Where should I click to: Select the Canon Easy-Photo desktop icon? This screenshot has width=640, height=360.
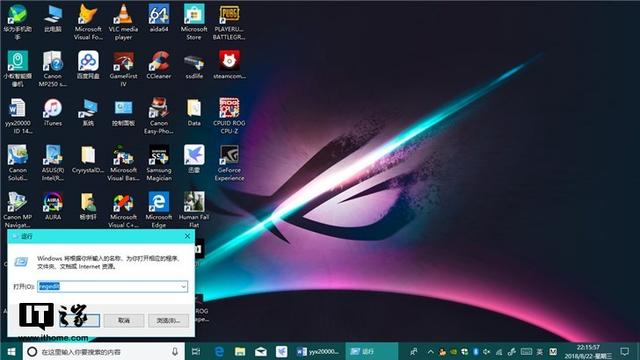tap(159, 116)
